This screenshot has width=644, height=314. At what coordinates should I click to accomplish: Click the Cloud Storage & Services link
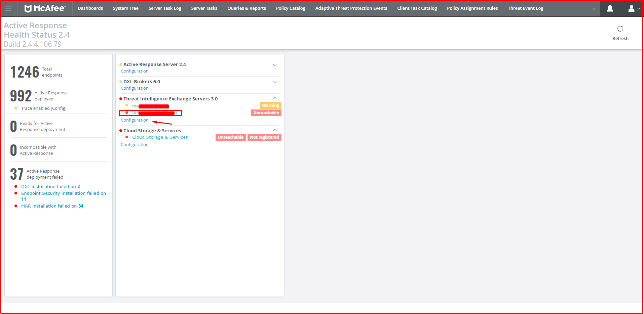[160, 137]
